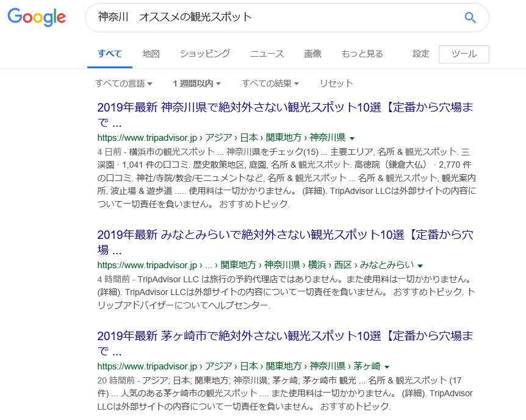The height and width of the screenshot is (420, 526).
Task: Click the tripadvisor URL ending in 茅ヶ崎
Action: coord(239,366)
